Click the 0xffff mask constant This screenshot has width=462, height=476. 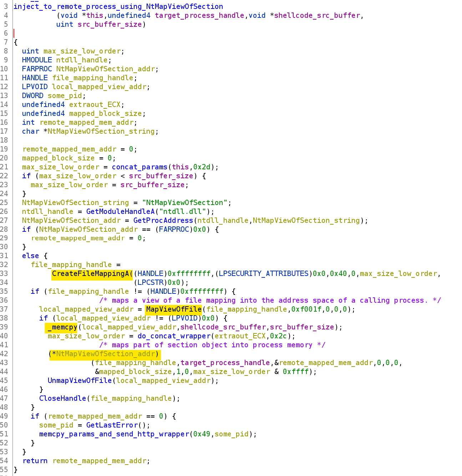[x=296, y=372]
